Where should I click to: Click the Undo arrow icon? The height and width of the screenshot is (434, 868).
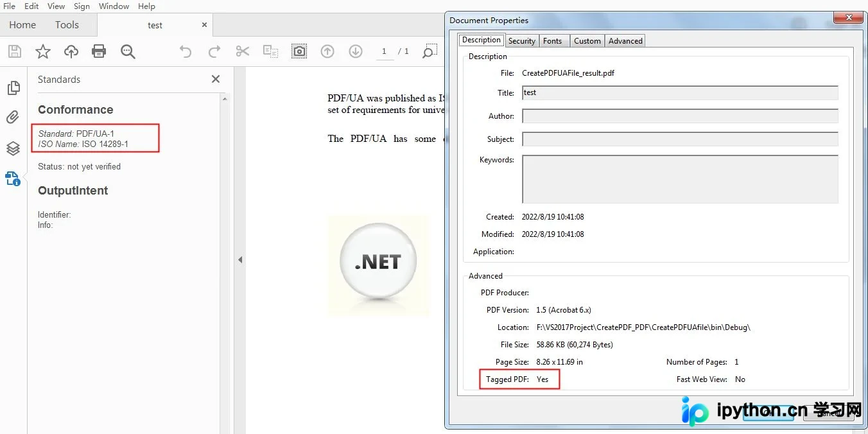pyautogui.click(x=186, y=51)
